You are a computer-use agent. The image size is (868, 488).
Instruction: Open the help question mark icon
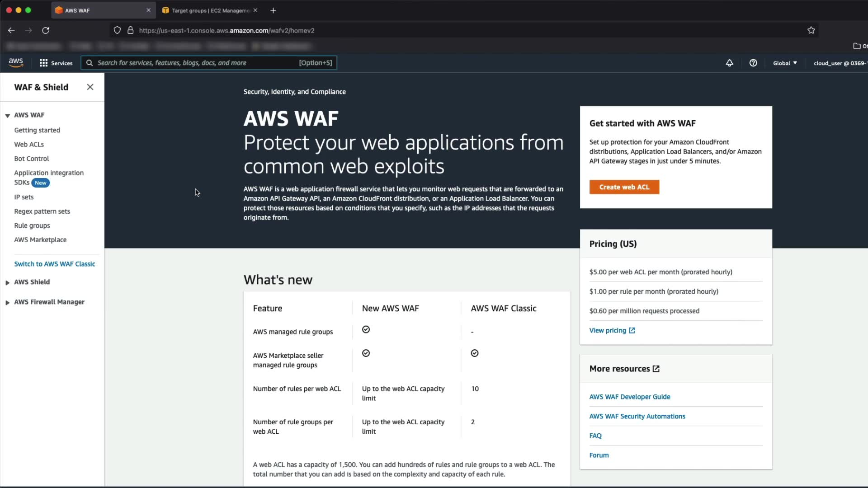753,63
